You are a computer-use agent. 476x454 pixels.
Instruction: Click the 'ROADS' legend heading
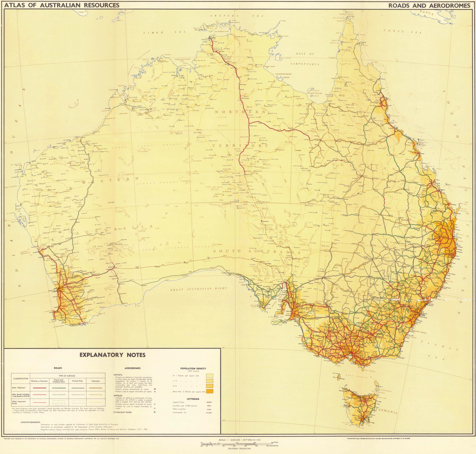(x=58, y=368)
